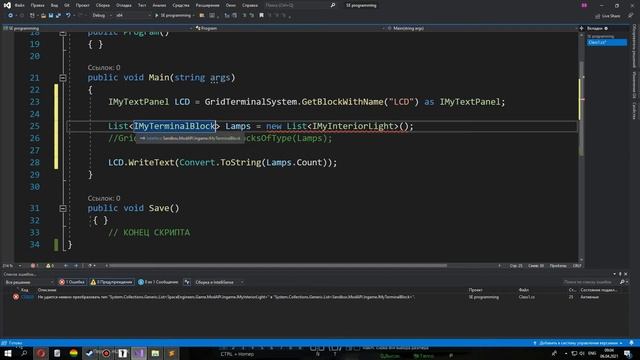Open the Debug configuration dropdown
640x360 pixels.
(x=101, y=16)
